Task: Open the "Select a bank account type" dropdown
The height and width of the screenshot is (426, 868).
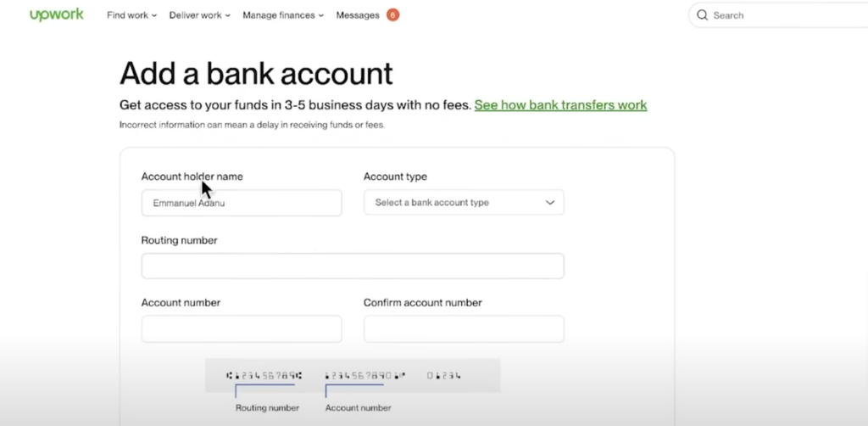Action: (x=464, y=203)
